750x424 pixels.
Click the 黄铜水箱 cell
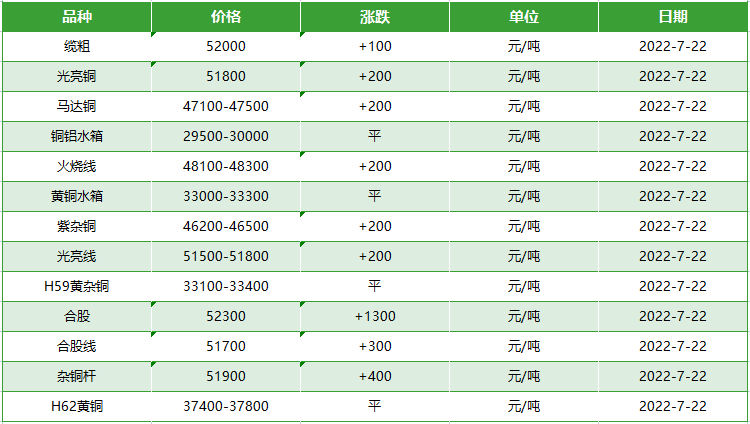click(77, 196)
